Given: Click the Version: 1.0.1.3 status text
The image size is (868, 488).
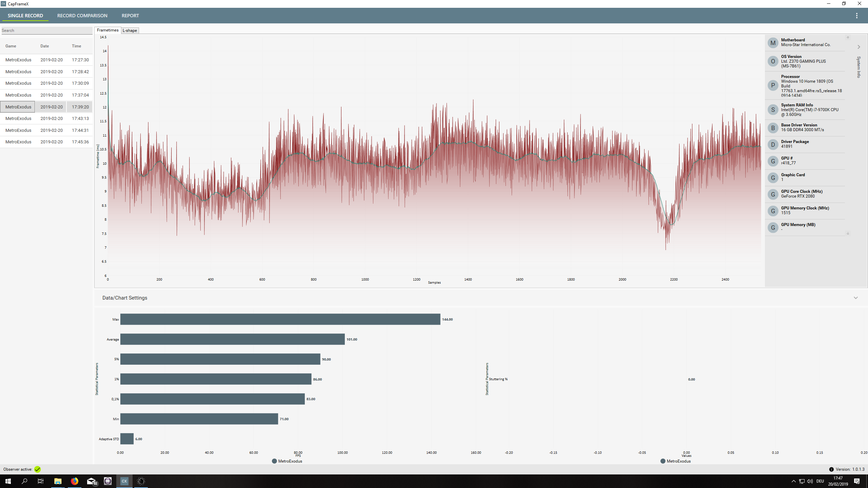Looking at the screenshot, I should (850, 469).
